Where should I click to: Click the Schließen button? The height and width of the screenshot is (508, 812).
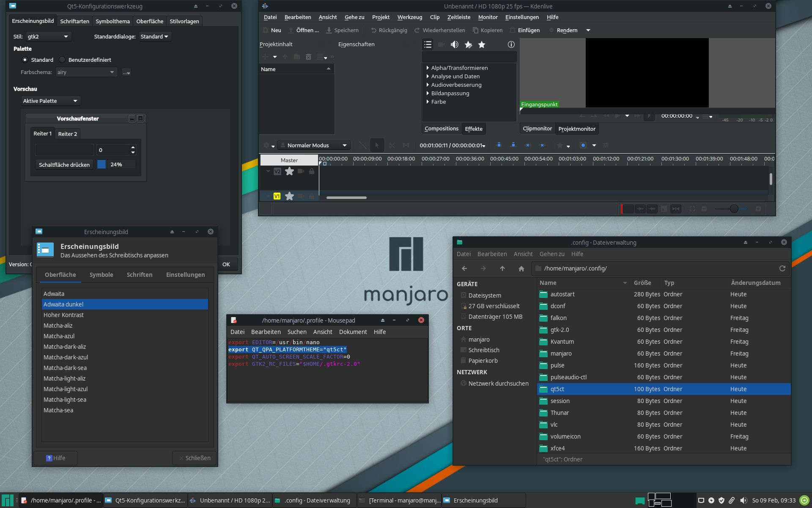(x=195, y=458)
